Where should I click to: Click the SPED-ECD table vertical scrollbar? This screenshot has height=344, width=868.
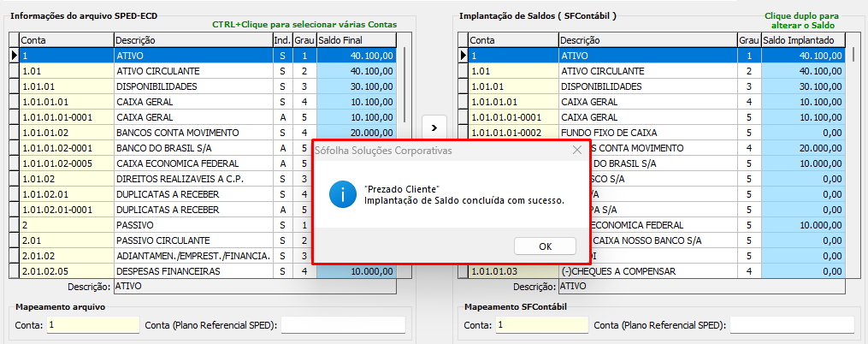[x=405, y=154]
